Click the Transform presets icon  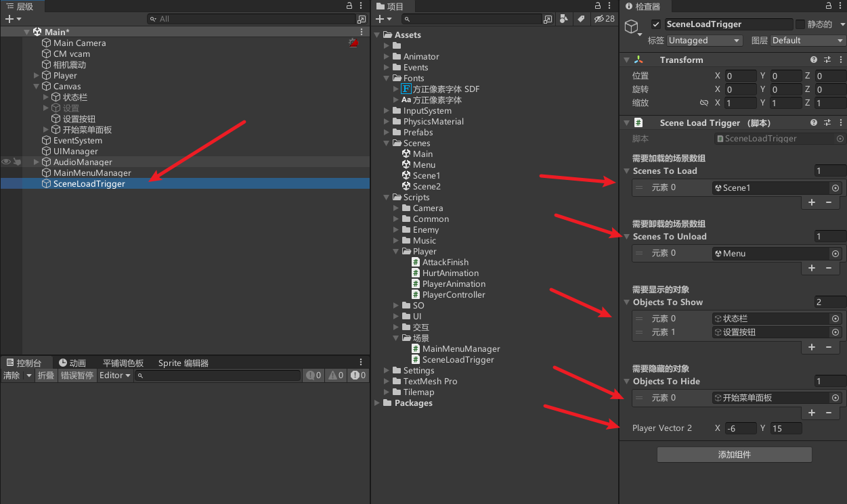click(x=827, y=60)
